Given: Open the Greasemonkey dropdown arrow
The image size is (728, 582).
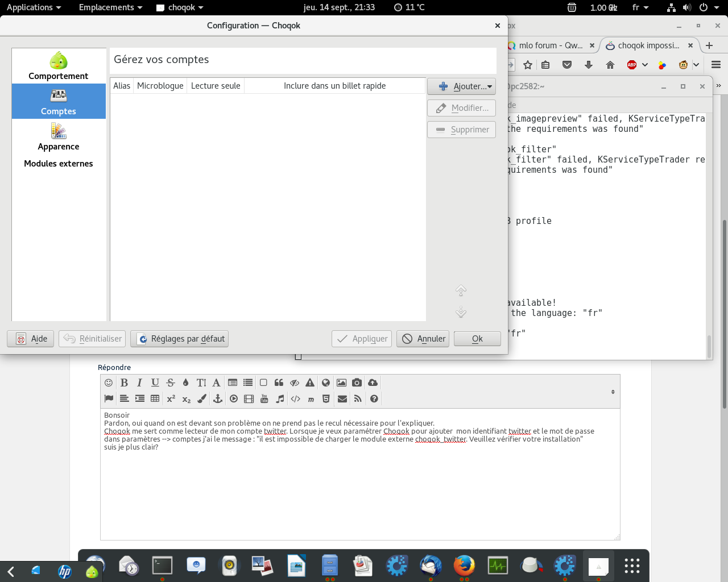Looking at the screenshot, I should (x=696, y=65).
